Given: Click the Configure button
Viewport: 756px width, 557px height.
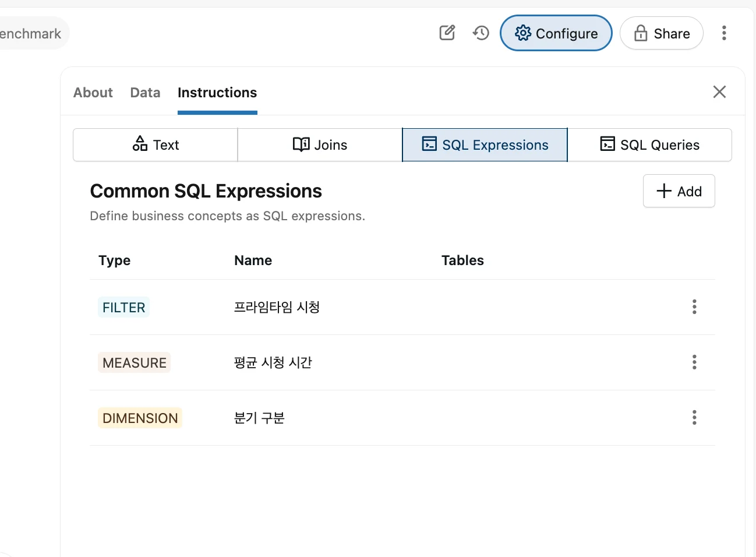Looking at the screenshot, I should point(556,33).
